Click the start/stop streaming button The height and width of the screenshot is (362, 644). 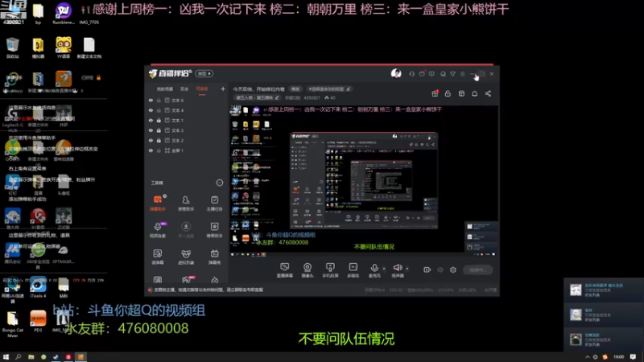[477, 270]
